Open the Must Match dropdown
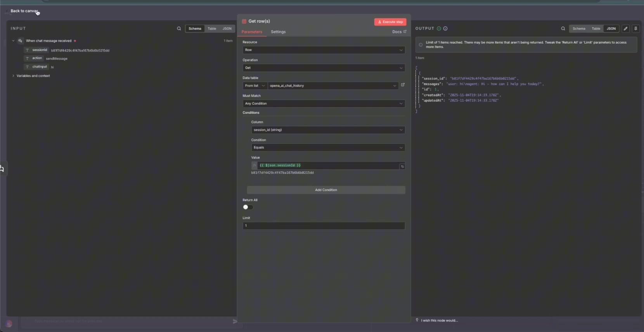Screen dimensions: 644x332 pyautogui.click(x=324, y=104)
